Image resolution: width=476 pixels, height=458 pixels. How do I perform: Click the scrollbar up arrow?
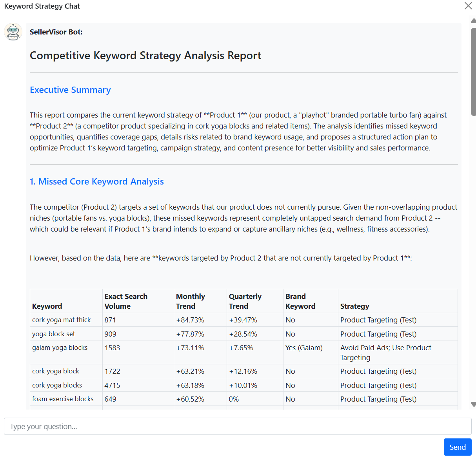[473, 21]
